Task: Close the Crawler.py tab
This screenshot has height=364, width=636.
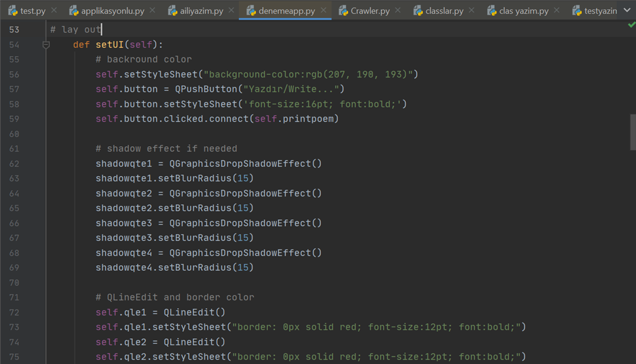Action: coord(398,11)
